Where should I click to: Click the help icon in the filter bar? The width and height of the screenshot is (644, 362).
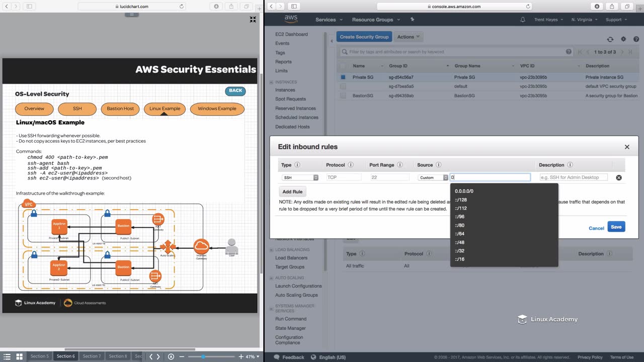coord(569,52)
